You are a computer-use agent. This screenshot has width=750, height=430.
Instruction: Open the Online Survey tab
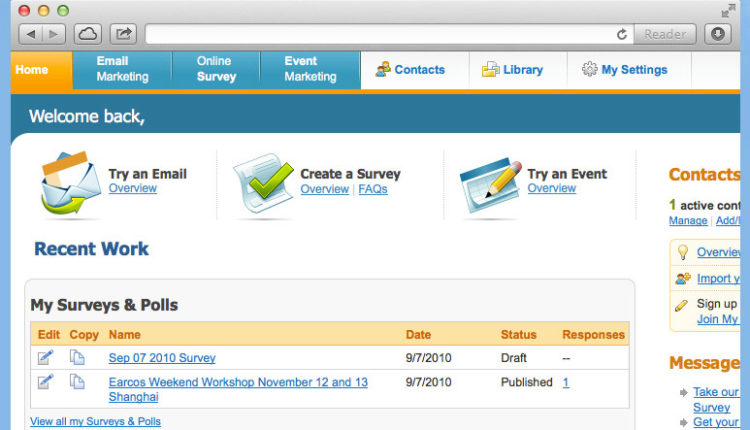[216, 70]
